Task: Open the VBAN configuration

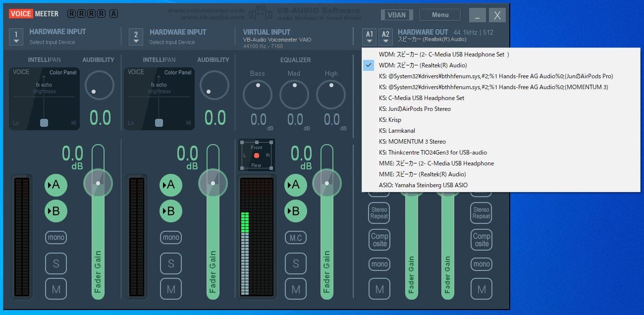Action: (x=396, y=15)
